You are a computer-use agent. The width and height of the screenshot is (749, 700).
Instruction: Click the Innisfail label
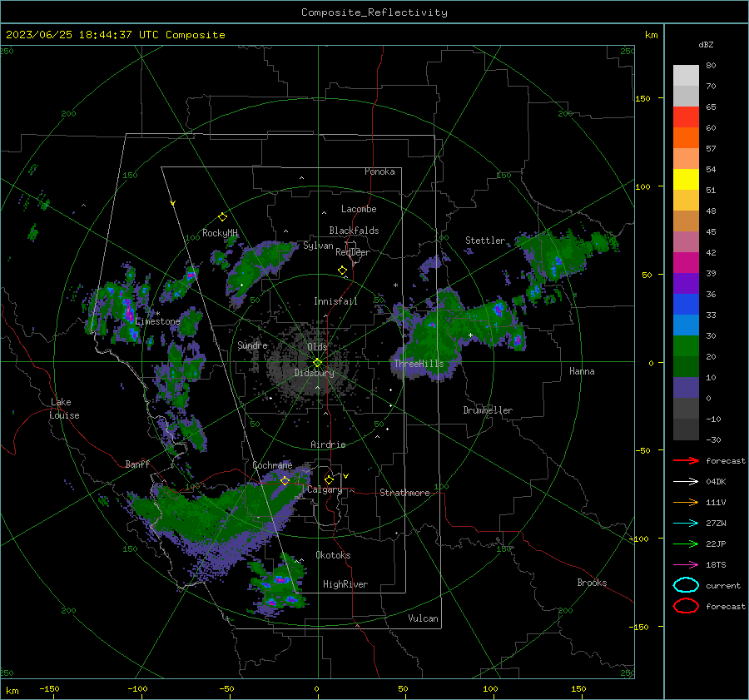(x=335, y=301)
